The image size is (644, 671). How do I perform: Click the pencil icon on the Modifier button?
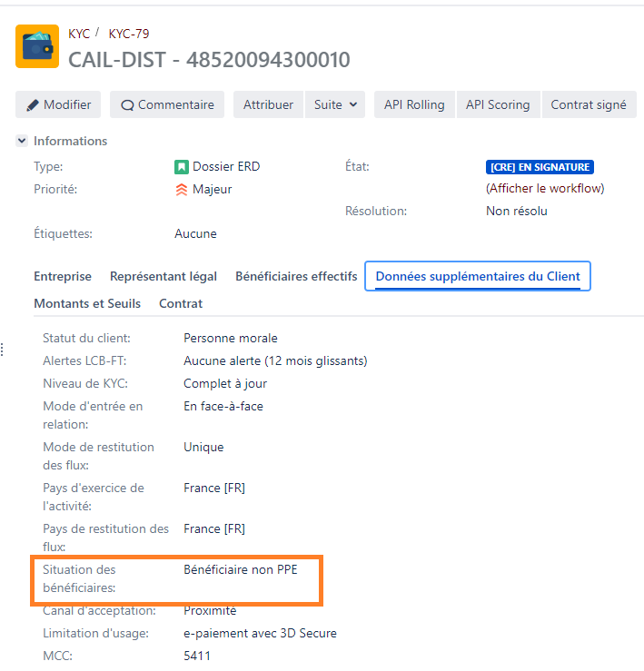(x=33, y=105)
